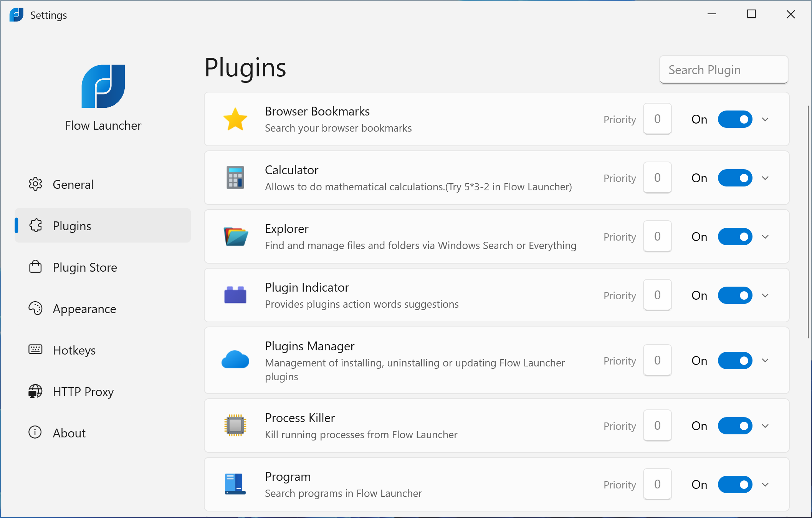Turn off the Browser Bookmarks plugin toggle

tap(735, 119)
